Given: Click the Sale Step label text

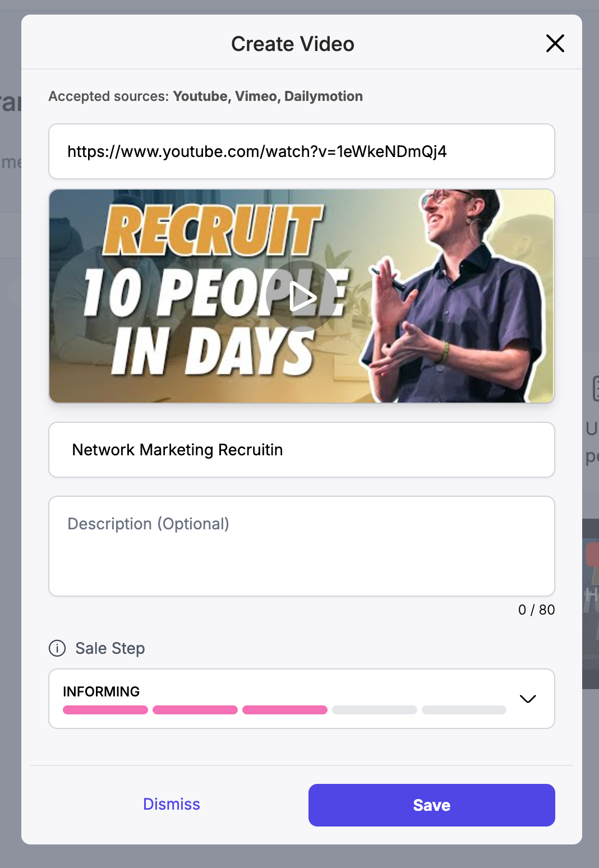Looking at the screenshot, I should coord(110,648).
